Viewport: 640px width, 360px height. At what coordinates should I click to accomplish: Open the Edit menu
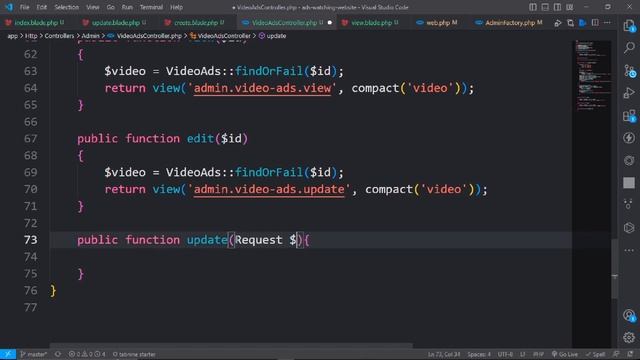[x=42, y=7]
